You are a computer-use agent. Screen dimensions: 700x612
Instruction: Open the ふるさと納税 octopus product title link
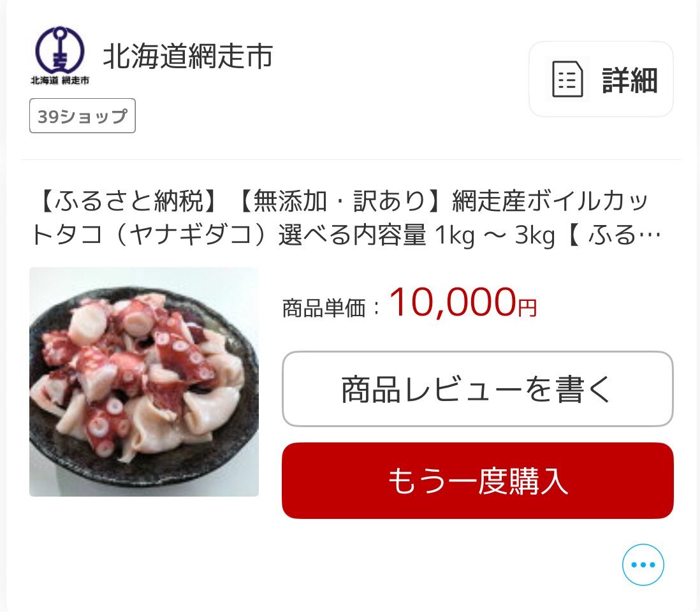pyautogui.click(x=346, y=217)
